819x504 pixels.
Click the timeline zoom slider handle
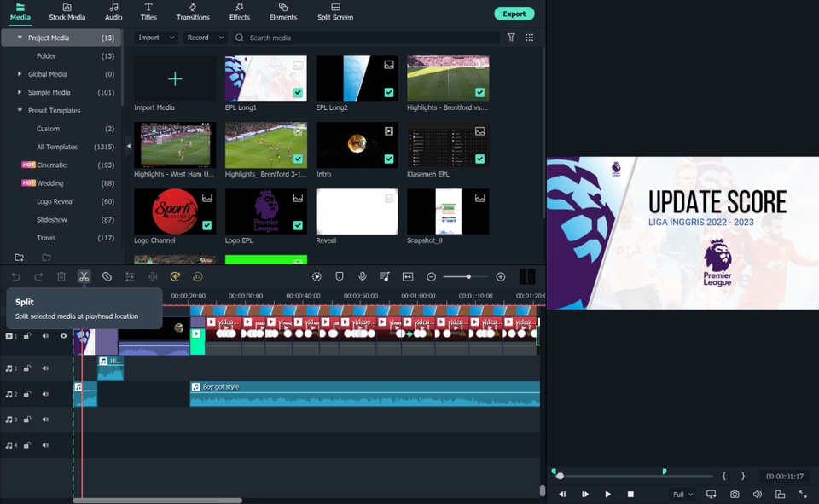(468, 277)
